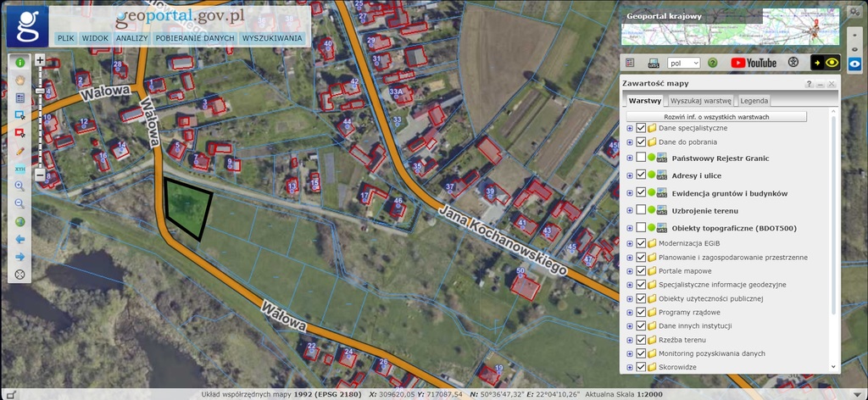Click Rozwiń inf. o wszystkich warstwach button

pos(716,116)
